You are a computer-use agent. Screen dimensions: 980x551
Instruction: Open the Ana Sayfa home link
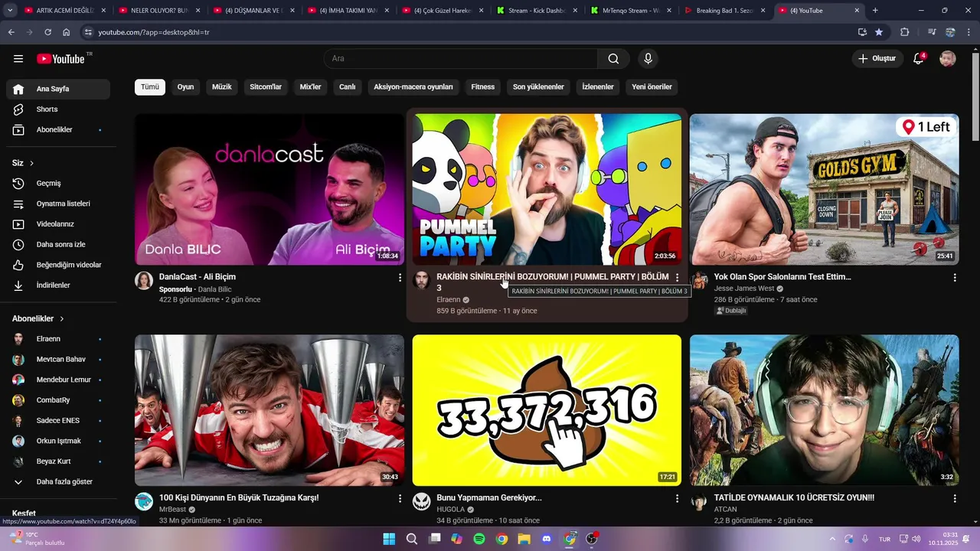(58, 89)
